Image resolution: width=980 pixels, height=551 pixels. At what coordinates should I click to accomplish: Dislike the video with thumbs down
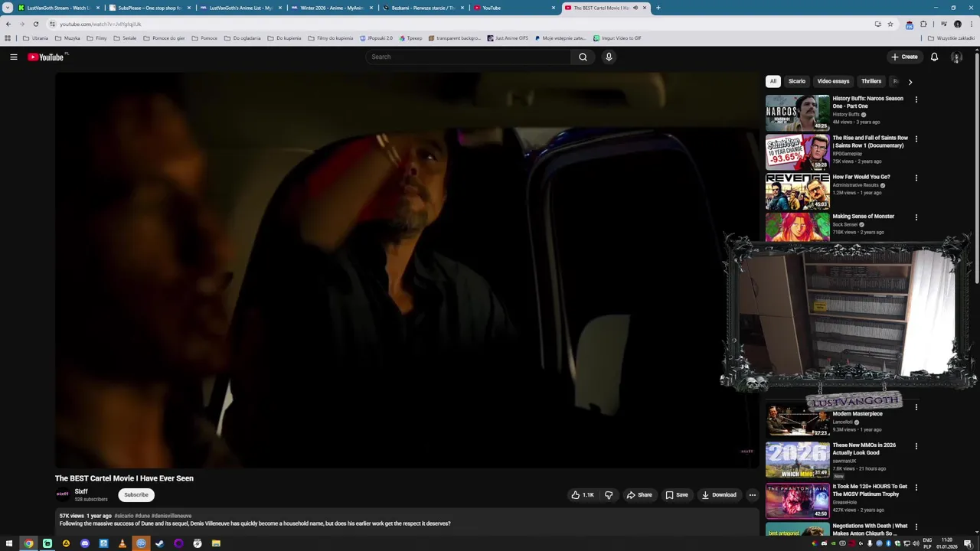pyautogui.click(x=609, y=495)
